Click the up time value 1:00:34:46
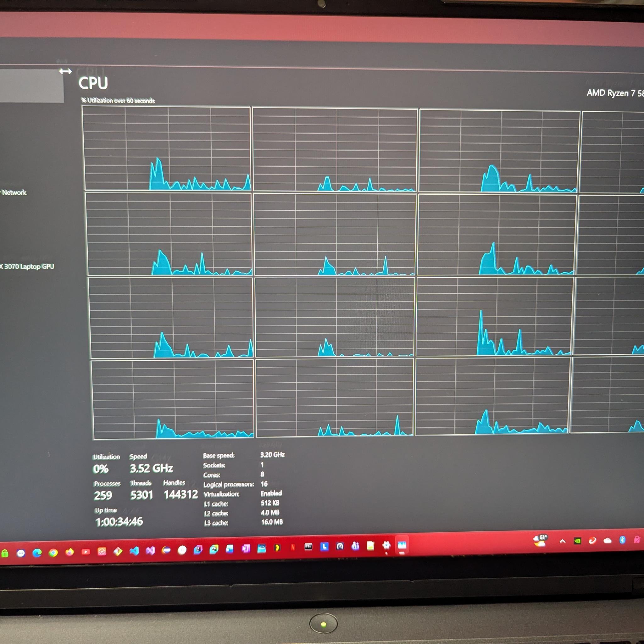 [x=119, y=522]
